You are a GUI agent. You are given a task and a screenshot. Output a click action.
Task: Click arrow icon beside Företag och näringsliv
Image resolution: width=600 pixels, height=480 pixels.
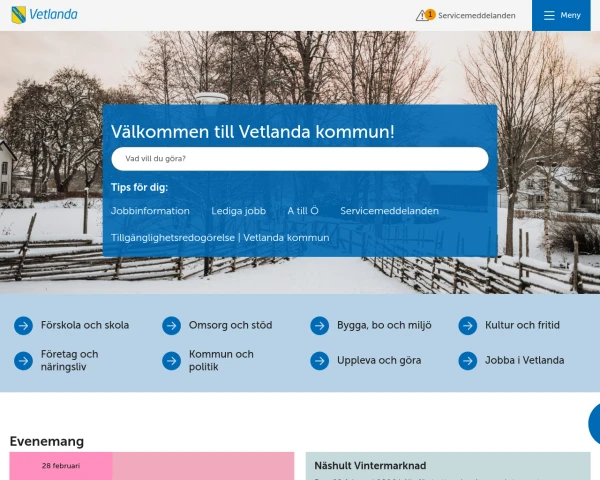pos(23,361)
